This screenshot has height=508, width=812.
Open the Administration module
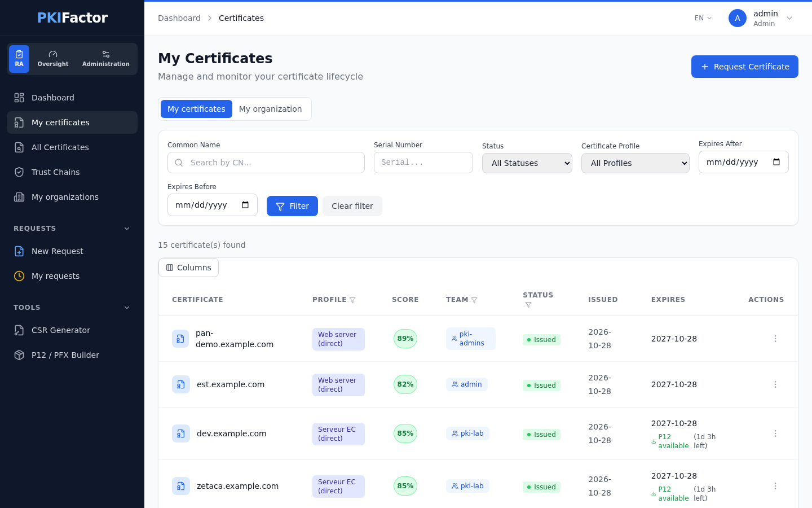pyautogui.click(x=106, y=59)
